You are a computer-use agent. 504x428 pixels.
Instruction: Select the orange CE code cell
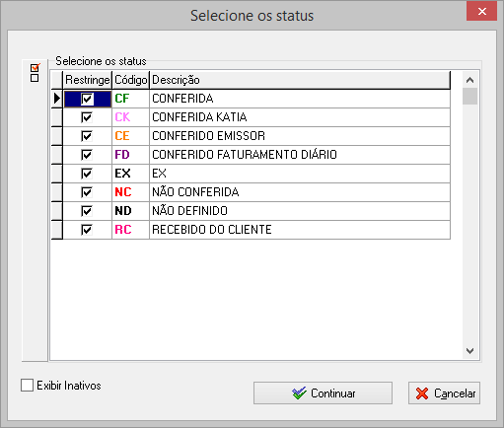click(x=130, y=136)
